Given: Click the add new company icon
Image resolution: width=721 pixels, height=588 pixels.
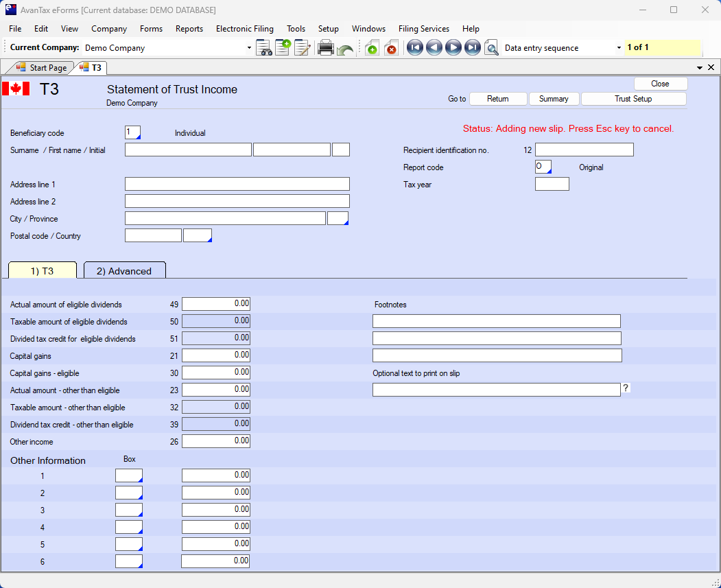Looking at the screenshot, I should [283, 48].
